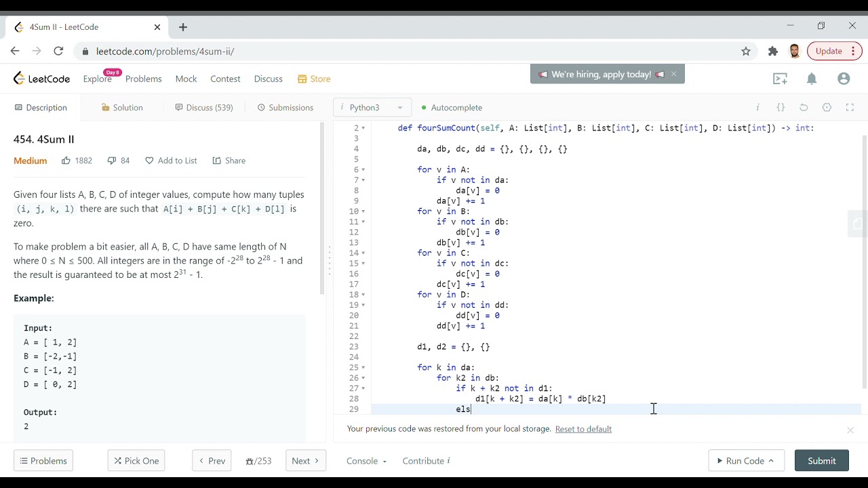
Task: Collapse the code fold at line 6
Action: tap(363, 169)
